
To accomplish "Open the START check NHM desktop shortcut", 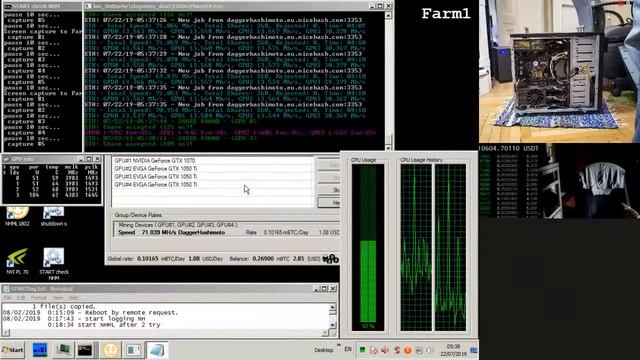I will 54,263.
